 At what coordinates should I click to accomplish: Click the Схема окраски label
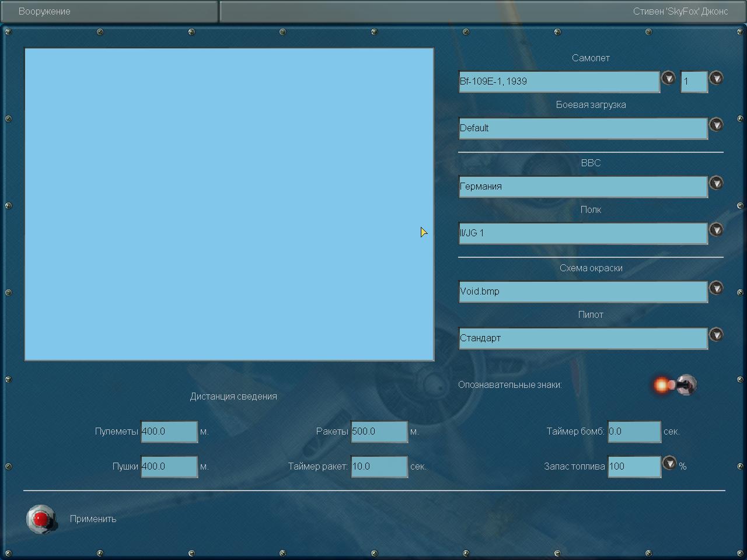pos(591,268)
